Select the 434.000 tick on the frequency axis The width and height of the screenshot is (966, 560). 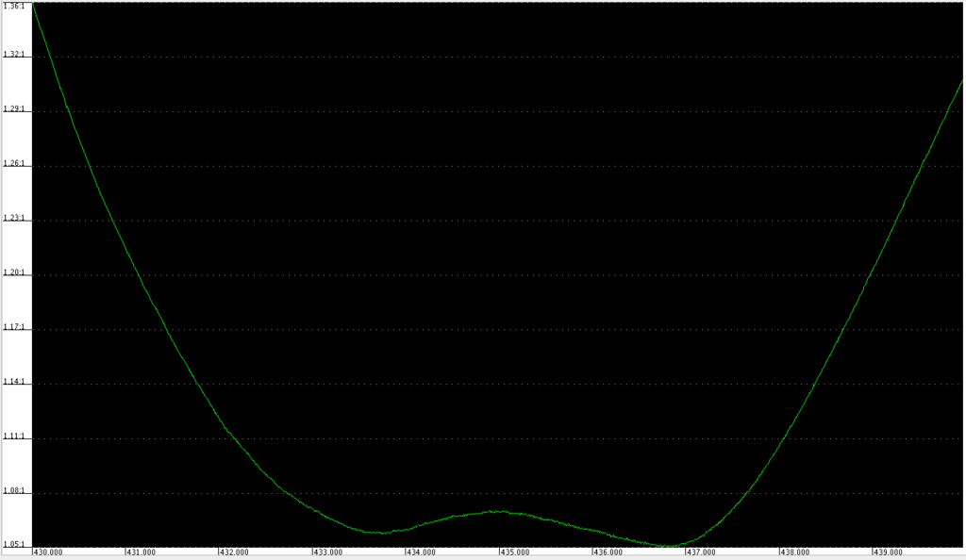422,552
